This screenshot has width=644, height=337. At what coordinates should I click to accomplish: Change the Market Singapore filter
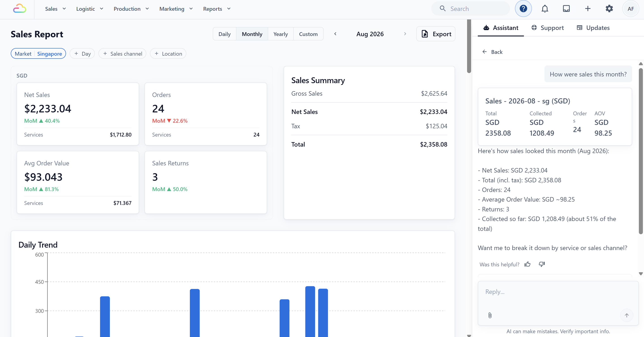(x=38, y=54)
